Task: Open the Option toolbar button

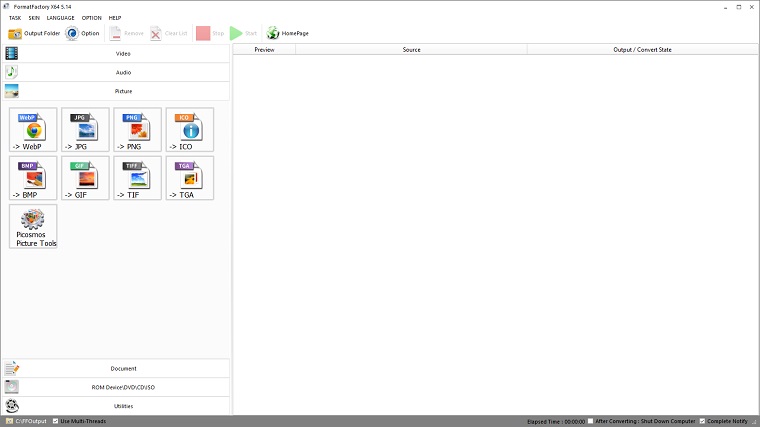Action: 82,33
